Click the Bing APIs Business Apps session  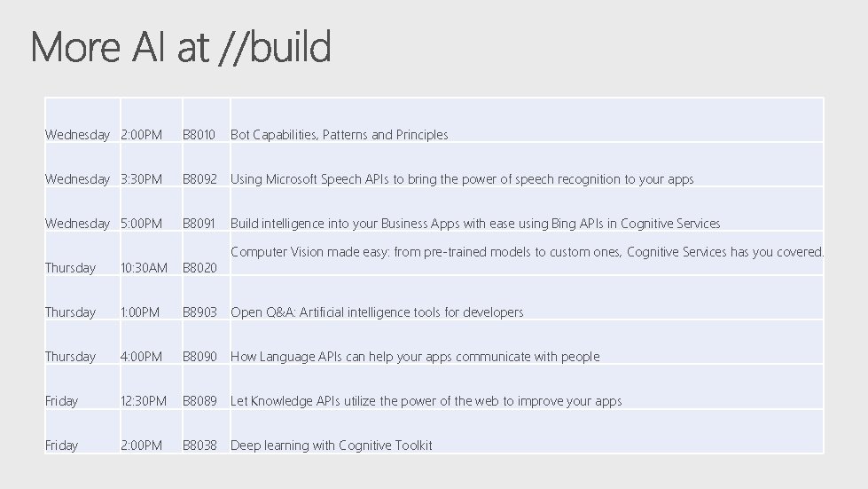point(475,224)
